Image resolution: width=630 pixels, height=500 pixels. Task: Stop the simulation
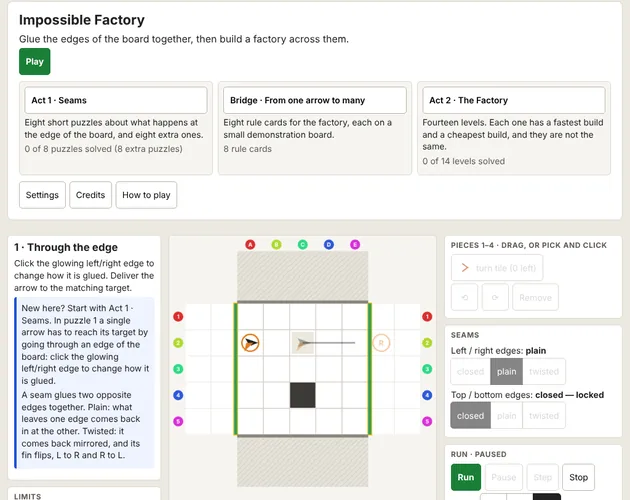[x=579, y=477]
